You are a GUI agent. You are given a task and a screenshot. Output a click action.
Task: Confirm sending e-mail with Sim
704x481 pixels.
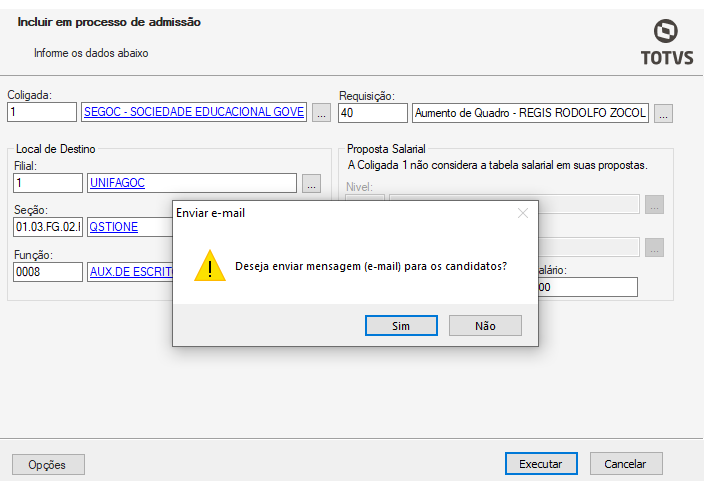(401, 326)
